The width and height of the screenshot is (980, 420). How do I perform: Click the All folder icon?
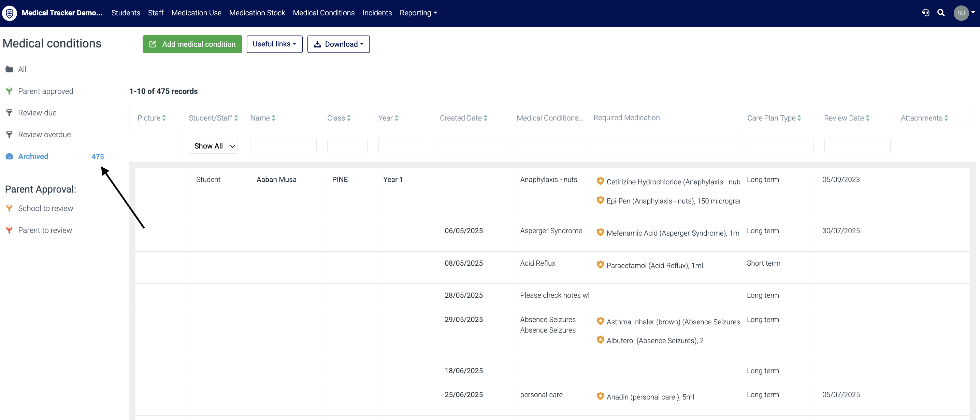(x=9, y=69)
